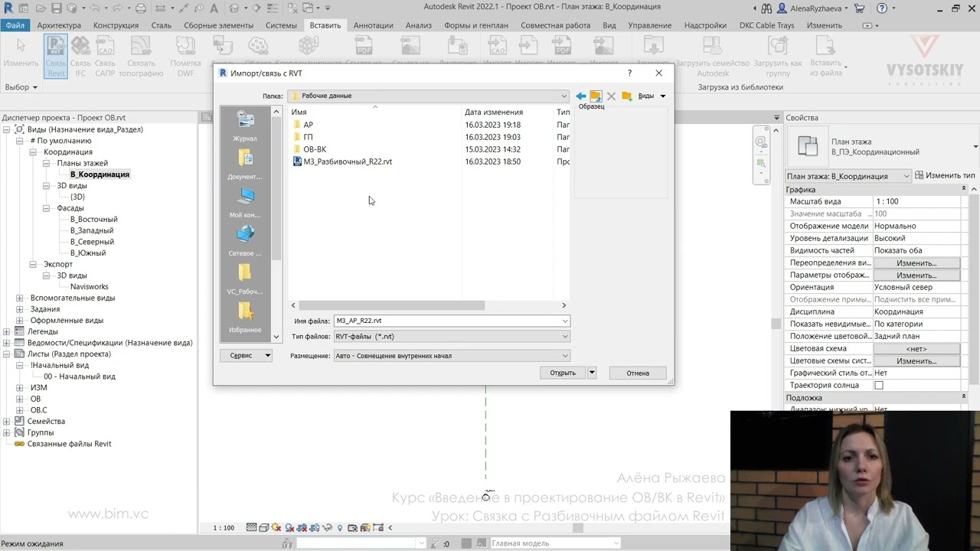This screenshot has height=551, width=980.
Task: Click Изменить тип in Properties panel
Action: coord(945,176)
